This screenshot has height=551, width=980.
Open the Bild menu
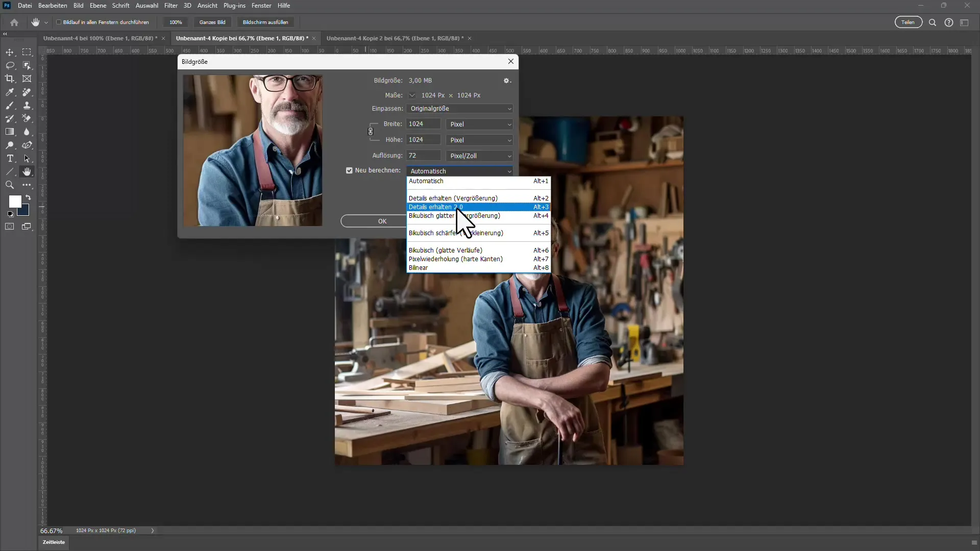78,6
